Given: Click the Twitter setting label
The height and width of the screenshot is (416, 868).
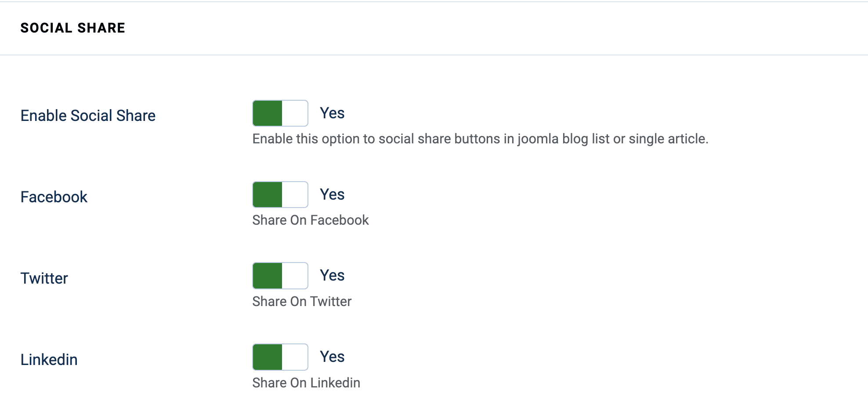Looking at the screenshot, I should pos(44,278).
